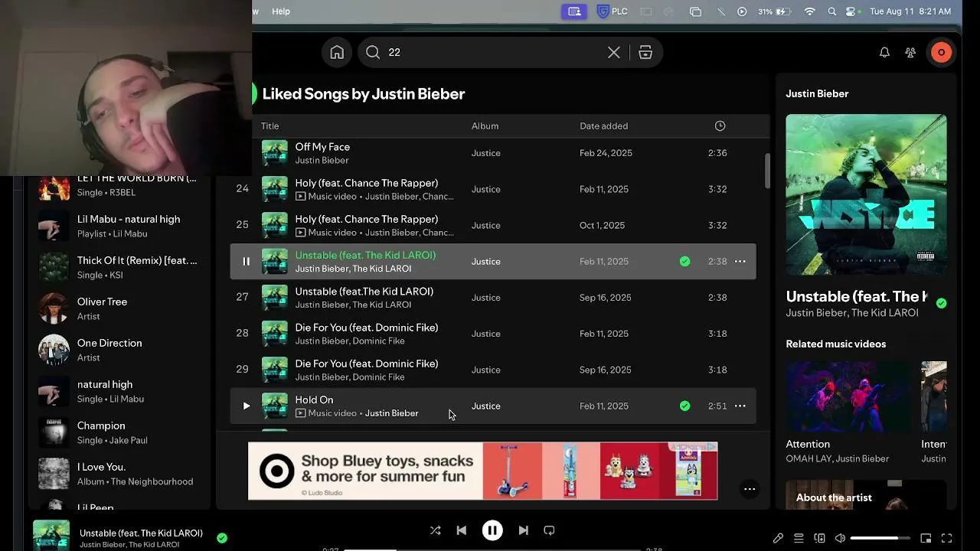Open the Now Playing menu bar icon

(x=742, y=11)
